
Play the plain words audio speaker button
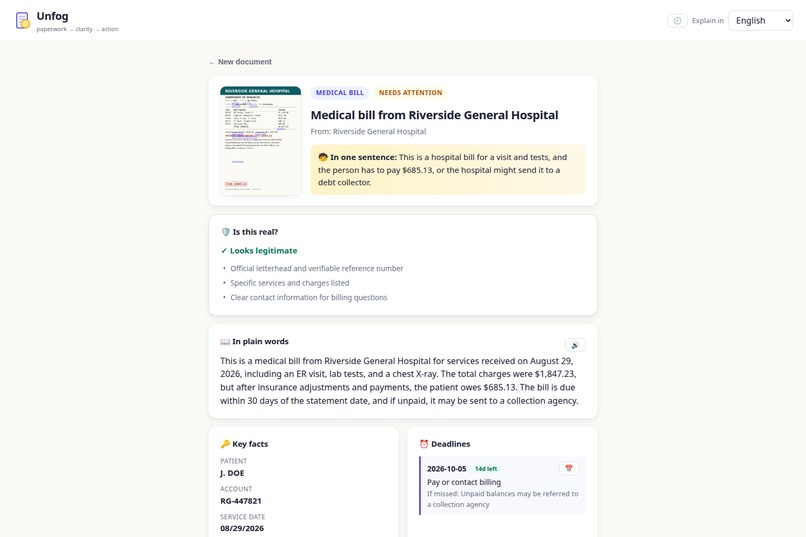point(575,345)
